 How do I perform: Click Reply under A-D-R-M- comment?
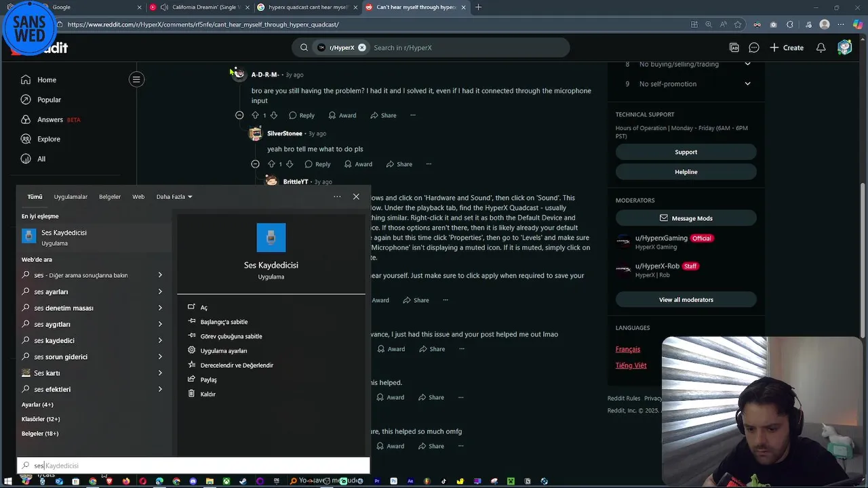click(302, 115)
